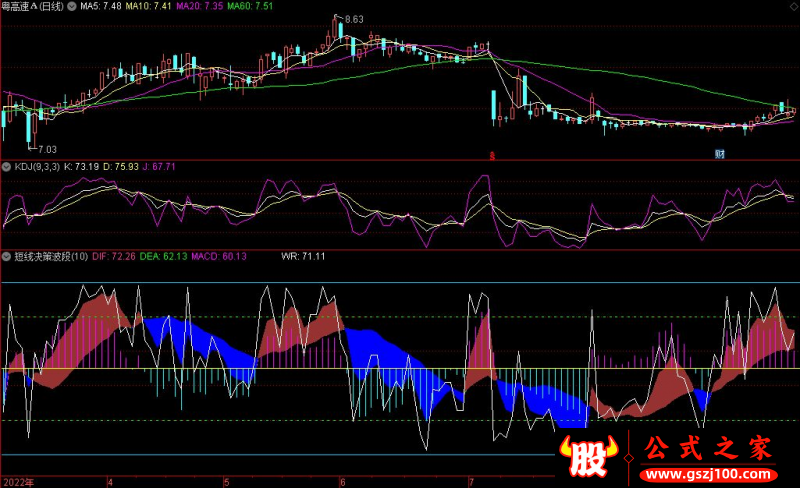
Task: Click the settings icon beside 粤高速A (日线)
Action: (x=71, y=6)
